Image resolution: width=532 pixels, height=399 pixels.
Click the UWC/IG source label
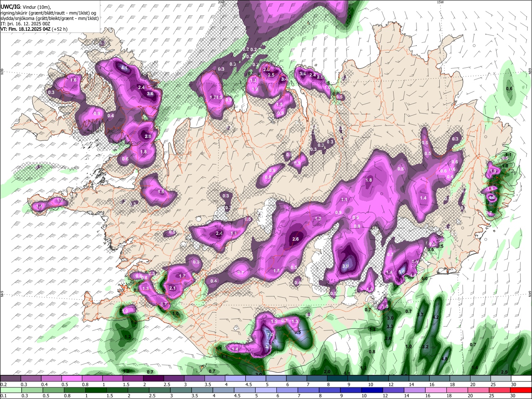[10, 7]
